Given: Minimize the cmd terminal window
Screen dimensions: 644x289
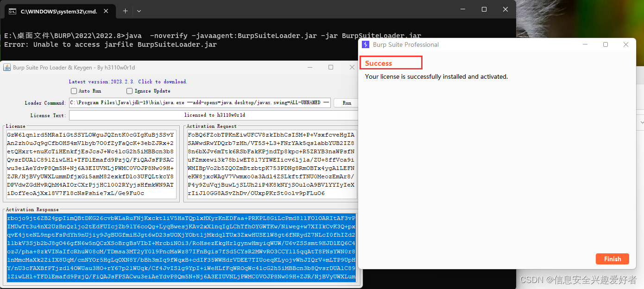Looking at the screenshot, I should (x=463, y=9).
